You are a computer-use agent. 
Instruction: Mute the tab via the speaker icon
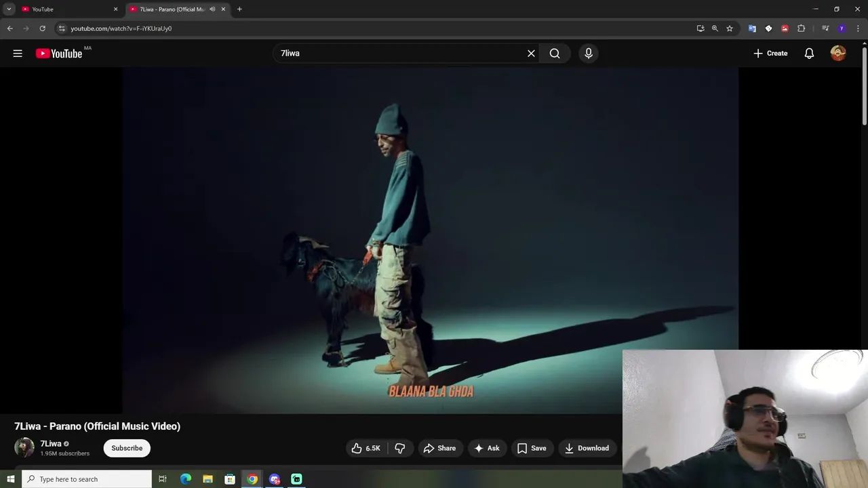click(x=212, y=9)
